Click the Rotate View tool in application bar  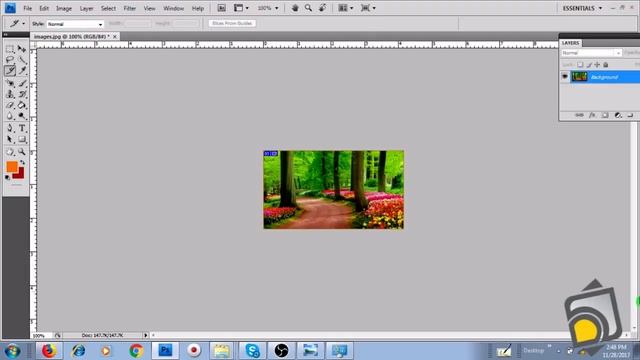(x=322, y=8)
